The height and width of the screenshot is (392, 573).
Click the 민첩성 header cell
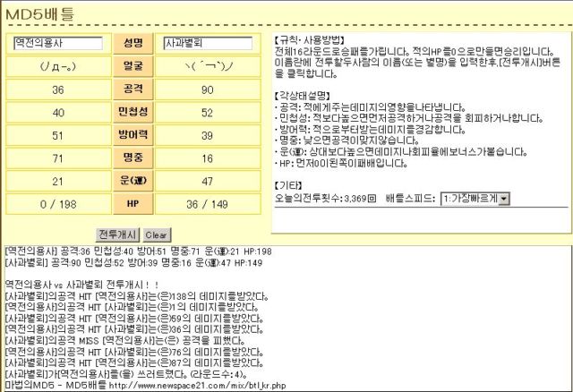133,112
